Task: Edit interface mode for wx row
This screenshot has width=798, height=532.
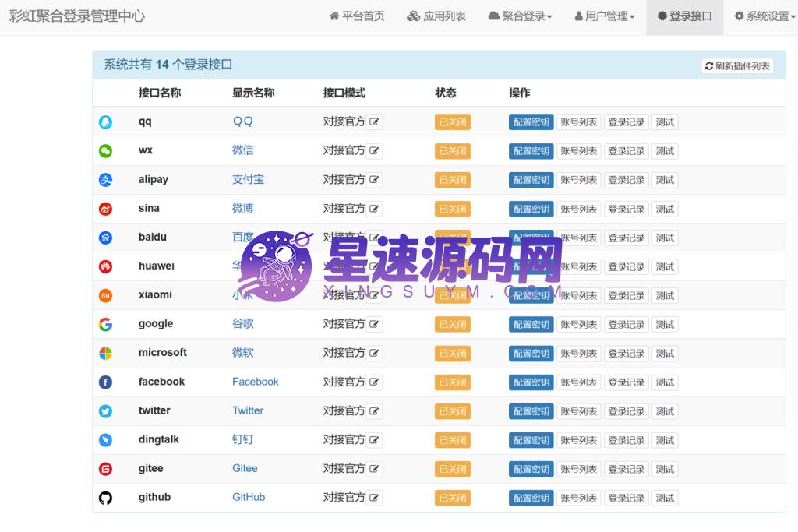Action: coord(374,151)
